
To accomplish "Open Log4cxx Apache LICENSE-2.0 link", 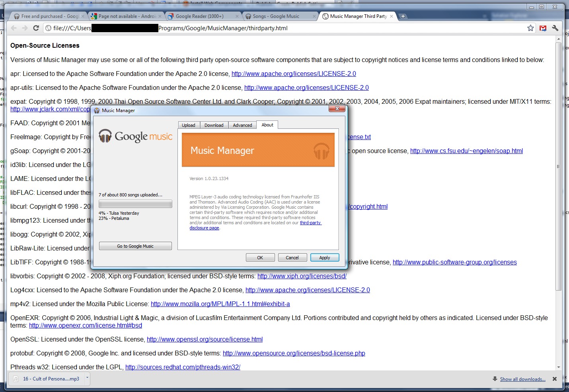I will 308,290.
